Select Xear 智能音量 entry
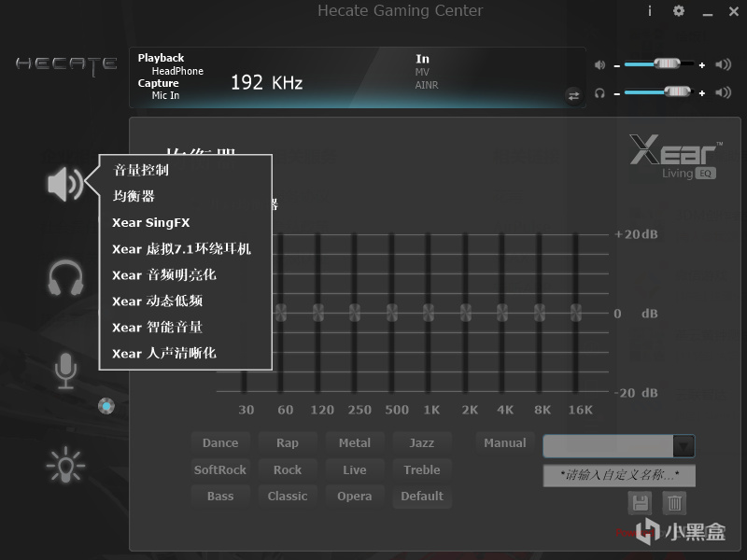The image size is (747, 560). (157, 328)
